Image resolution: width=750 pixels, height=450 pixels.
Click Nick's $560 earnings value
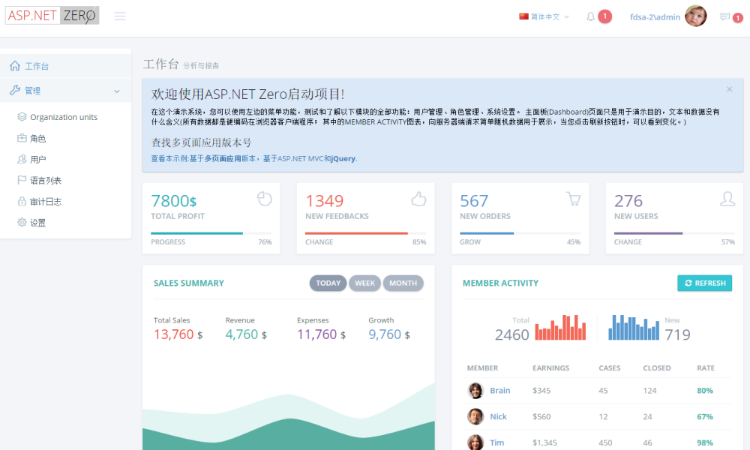541,417
